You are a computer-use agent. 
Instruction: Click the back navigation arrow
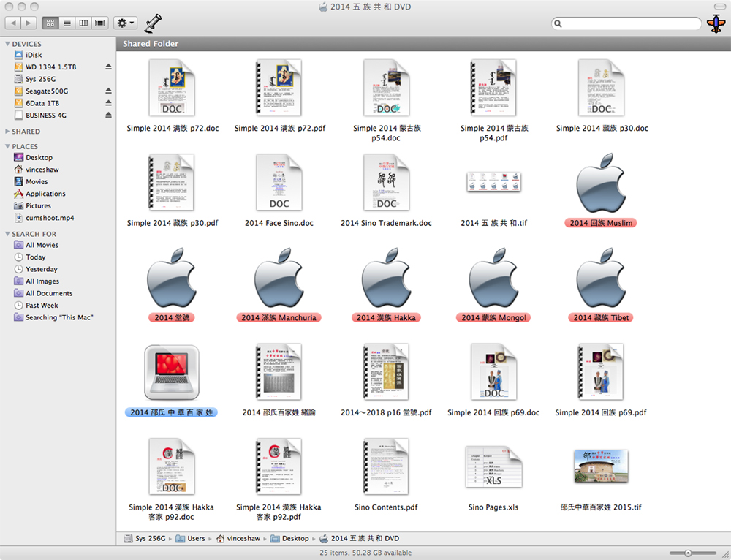point(13,23)
